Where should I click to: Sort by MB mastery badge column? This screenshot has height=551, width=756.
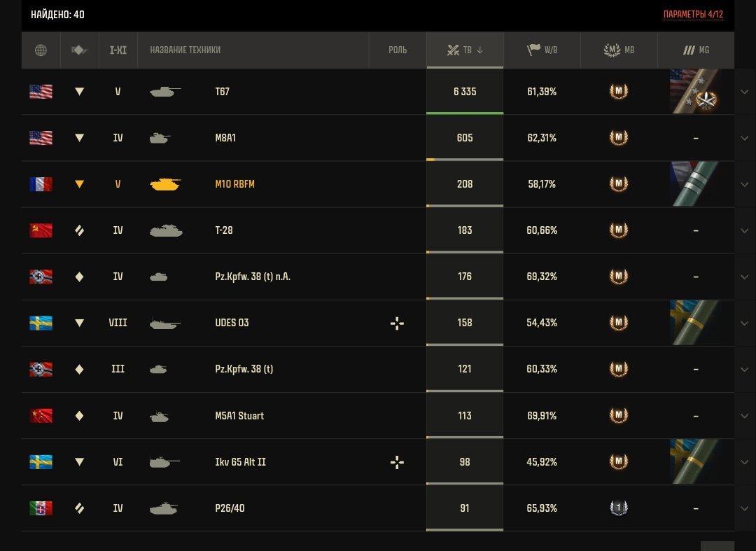(619, 50)
